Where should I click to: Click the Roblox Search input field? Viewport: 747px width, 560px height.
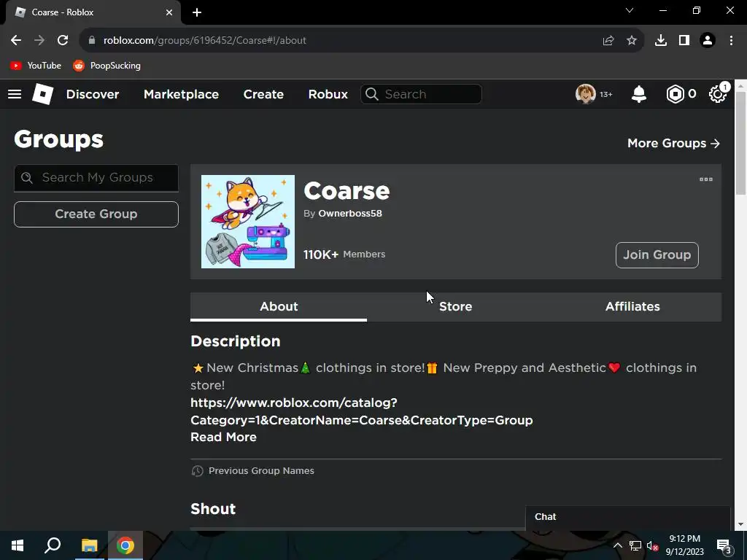421,94
